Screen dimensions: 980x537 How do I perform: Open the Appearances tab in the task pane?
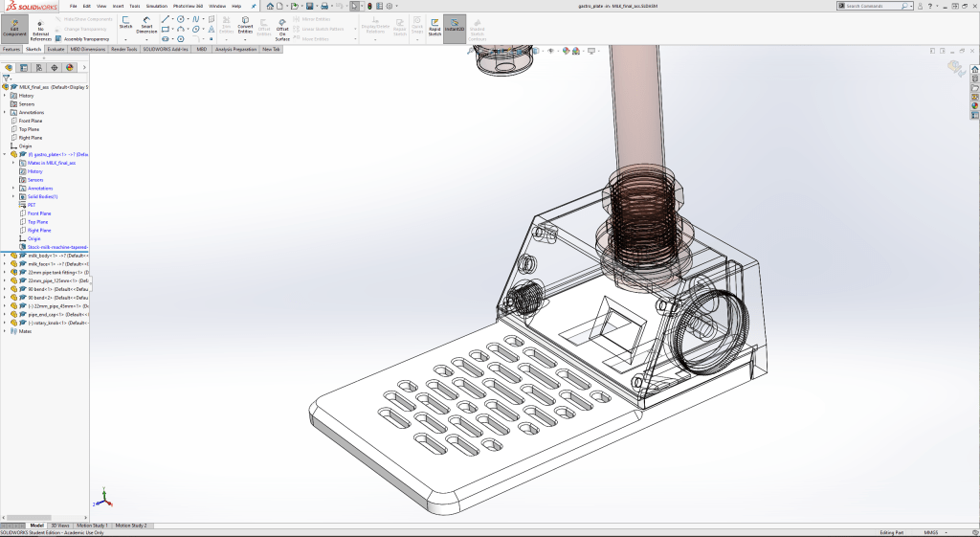974,105
